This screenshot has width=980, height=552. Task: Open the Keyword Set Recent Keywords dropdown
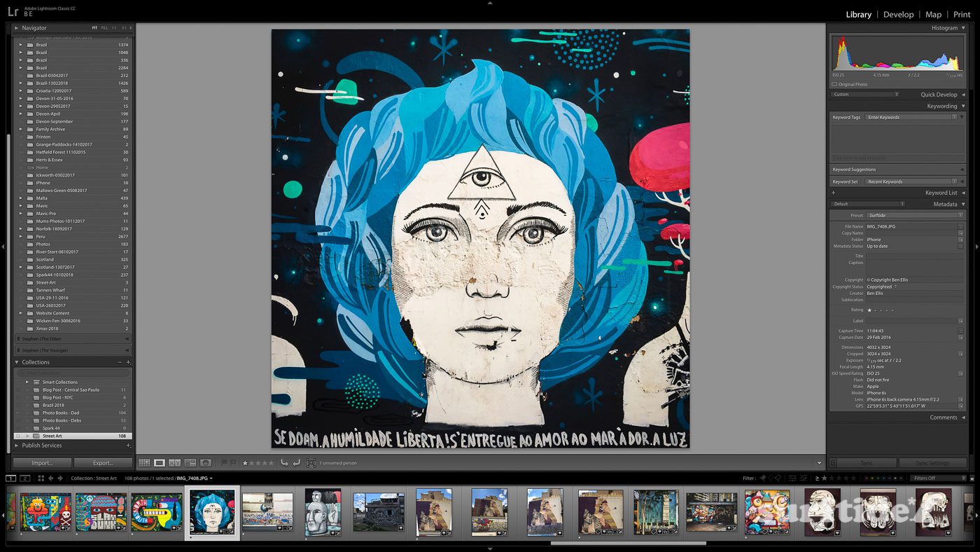(x=909, y=181)
